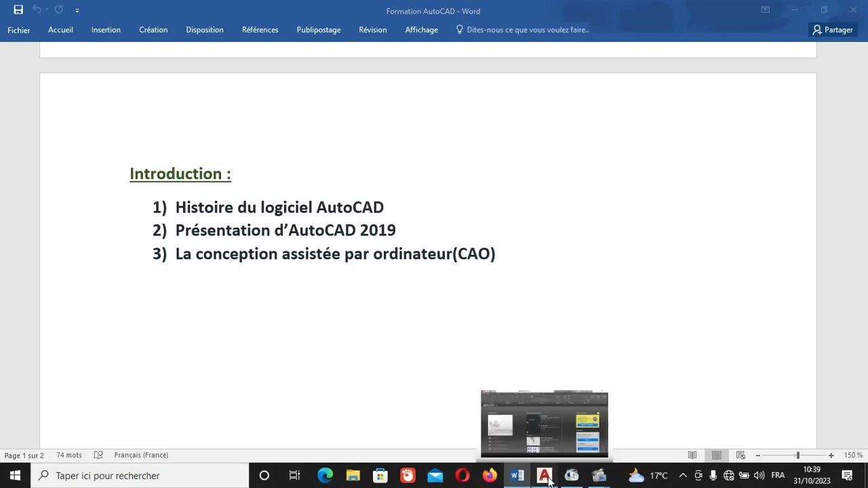Switch to Print Layout view
Image resolution: width=868 pixels, height=488 pixels.
click(x=717, y=455)
